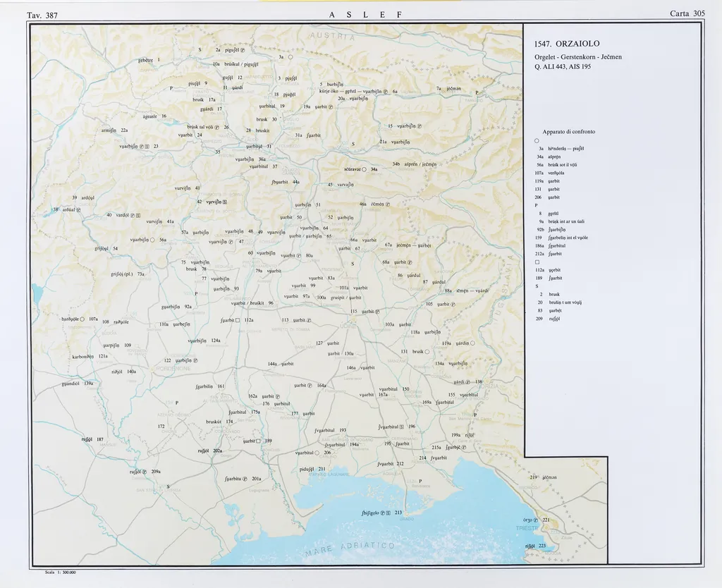Click the boxed S symbol beside point 196
This screenshot has height=588, width=722.
click(401, 427)
